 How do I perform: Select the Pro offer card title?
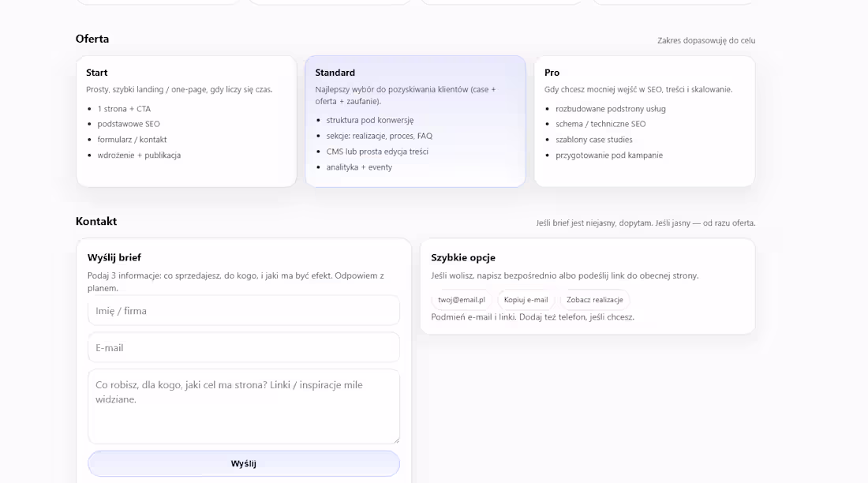coord(552,73)
